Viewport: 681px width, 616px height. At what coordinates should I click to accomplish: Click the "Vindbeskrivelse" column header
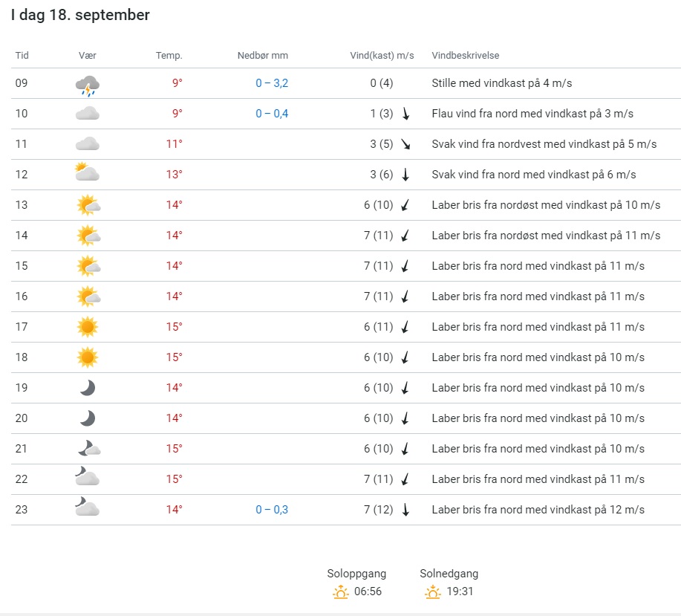(466, 56)
